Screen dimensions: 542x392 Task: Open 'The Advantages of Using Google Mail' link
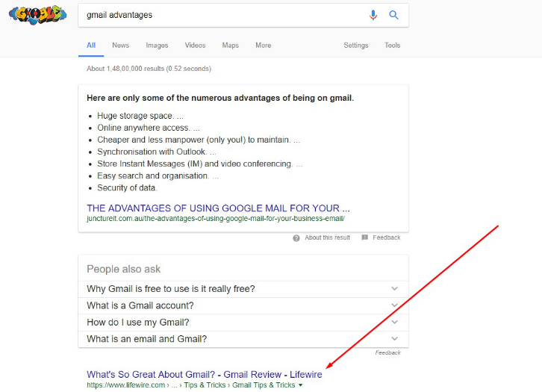(x=218, y=208)
